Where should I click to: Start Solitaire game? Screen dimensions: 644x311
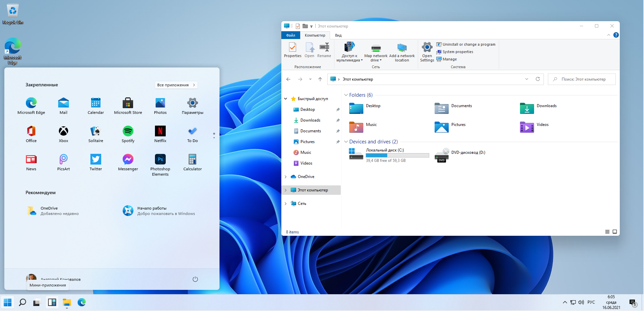point(96,134)
